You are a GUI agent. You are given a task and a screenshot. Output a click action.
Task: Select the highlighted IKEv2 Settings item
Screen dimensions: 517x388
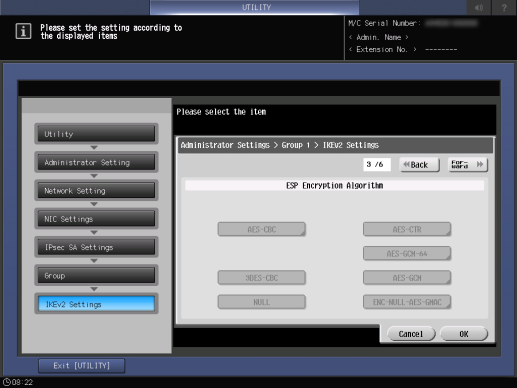click(x=96, y=304)
